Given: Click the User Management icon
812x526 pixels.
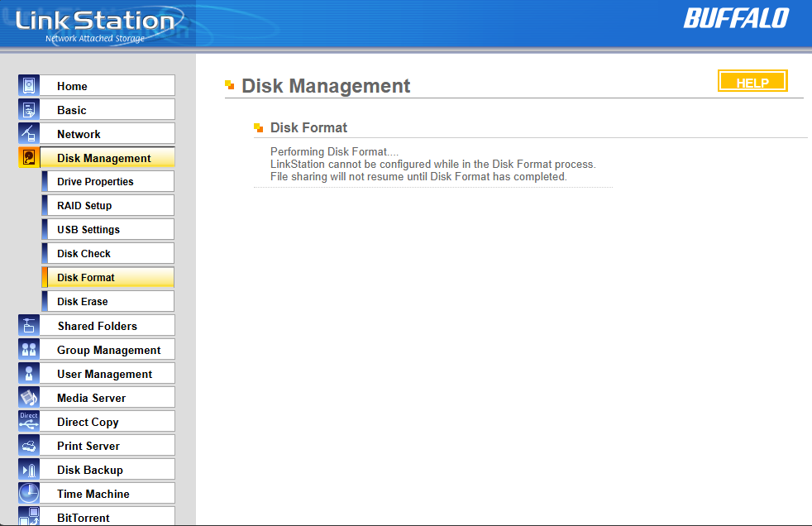Looking at the screenshot, I should [x=29, y=374].
